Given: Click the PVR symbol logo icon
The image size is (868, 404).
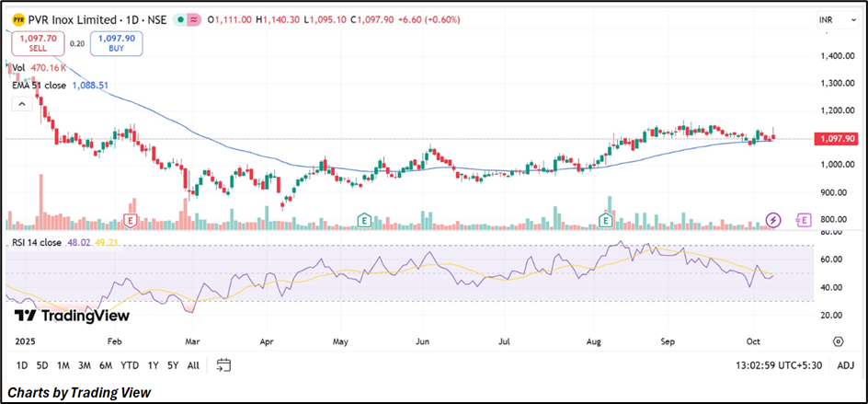Looking at the screenshot, I should 18,19.
